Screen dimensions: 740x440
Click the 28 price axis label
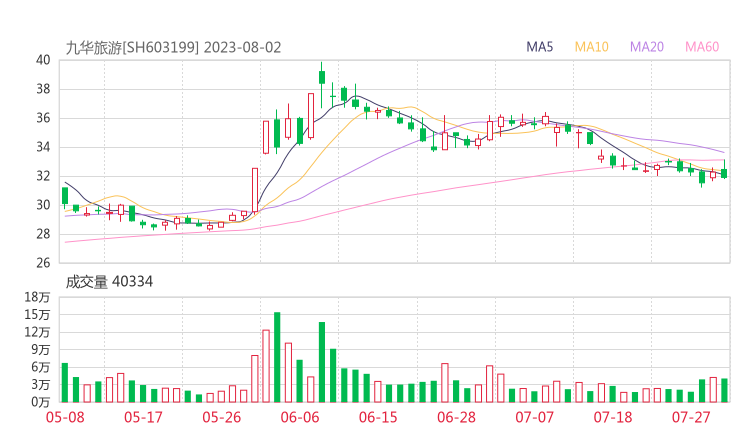pyautogui.click(x=43, y=234)
